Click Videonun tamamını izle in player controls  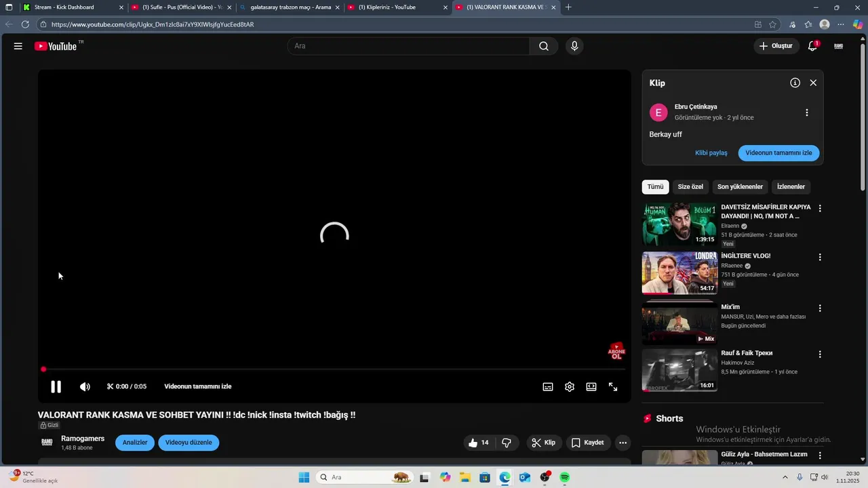coord(198,387)
